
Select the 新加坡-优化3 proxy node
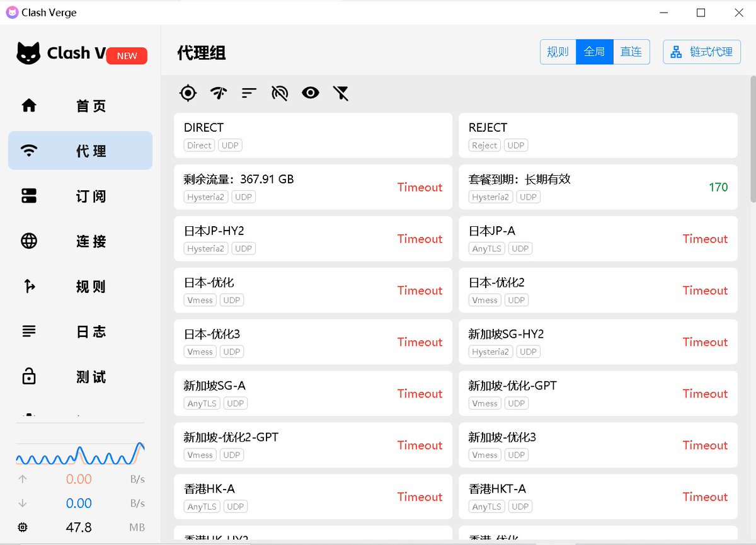point(598,445)
